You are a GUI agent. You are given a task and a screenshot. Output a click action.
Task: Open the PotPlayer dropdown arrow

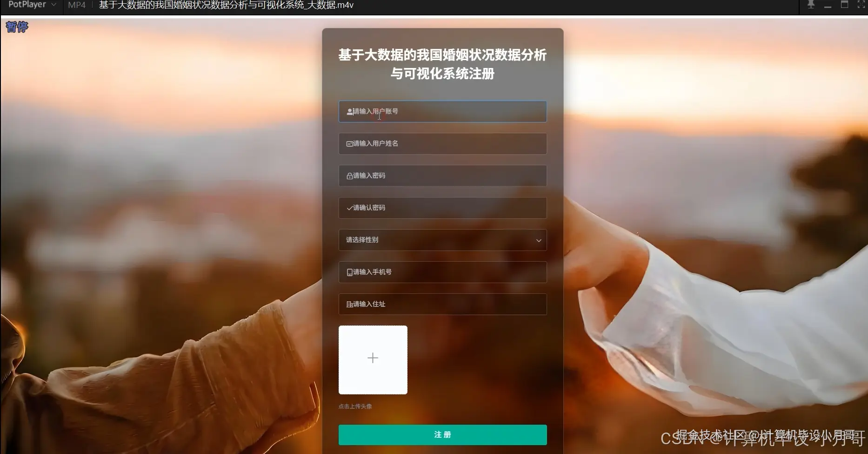tap(54, 5)
